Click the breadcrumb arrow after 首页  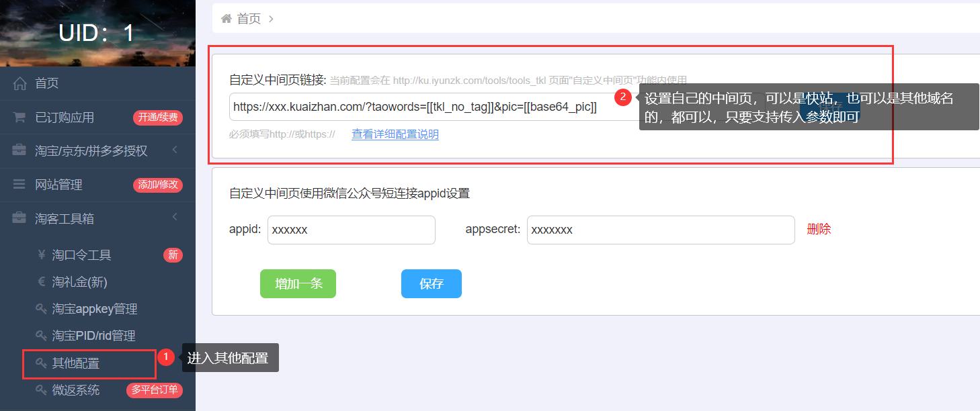271,19
